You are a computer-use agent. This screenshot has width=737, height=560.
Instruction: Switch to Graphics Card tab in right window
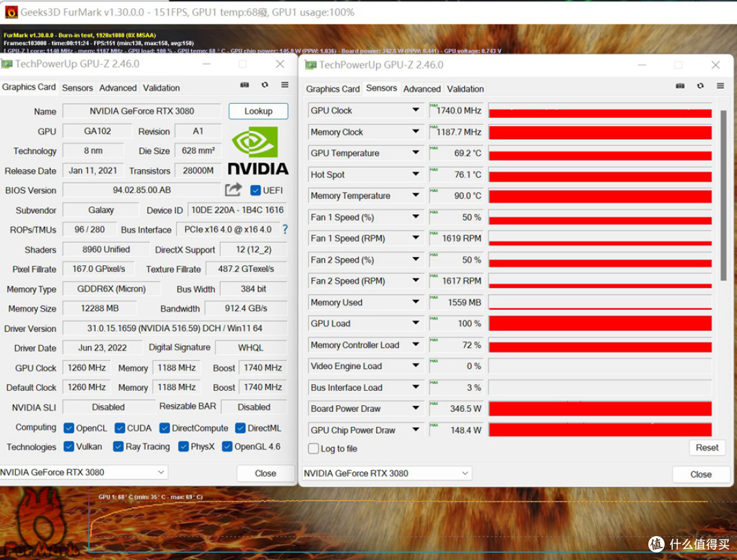click(333, 89)
